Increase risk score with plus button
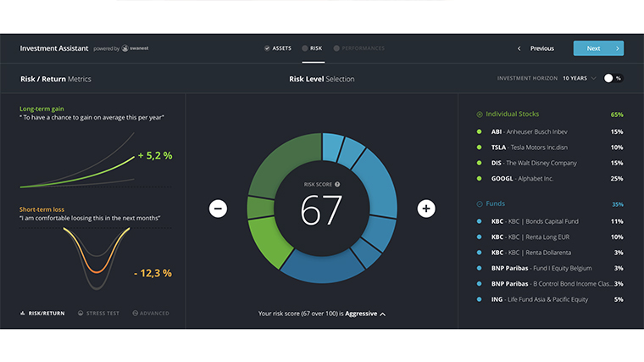The width and height of the screenshot is (644, 362). (x=426, y=209)
